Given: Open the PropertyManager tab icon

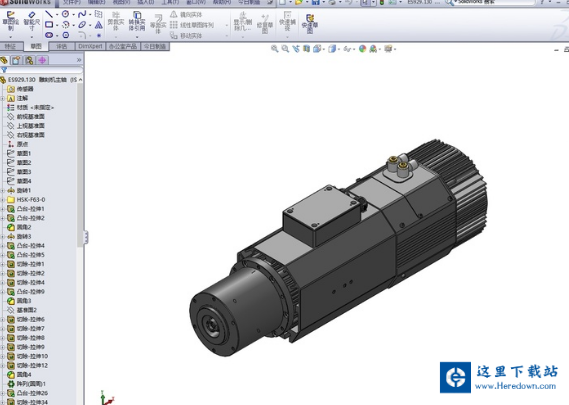Looking at the screenshot, I should [16, 60].
